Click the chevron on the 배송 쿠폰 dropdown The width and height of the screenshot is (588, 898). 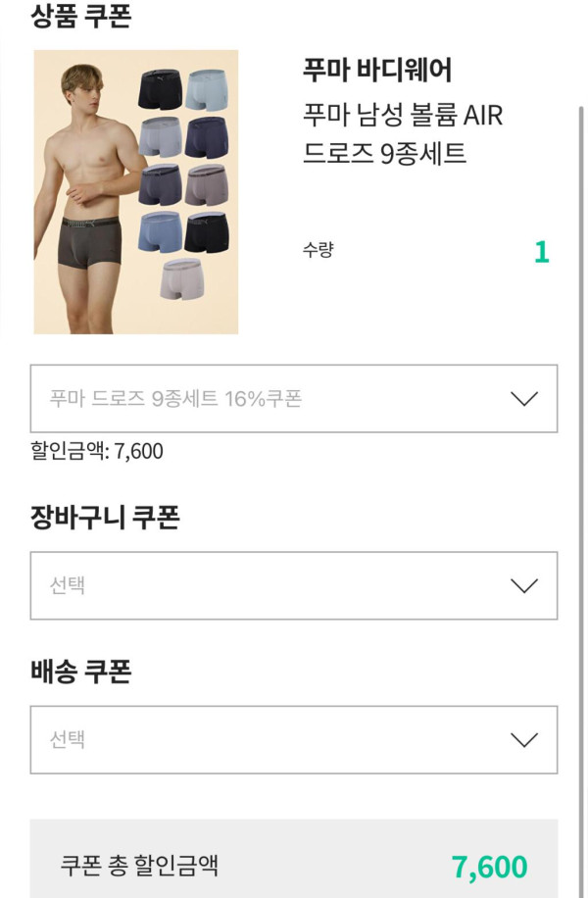pyautogui.click(x=525, y=739)
